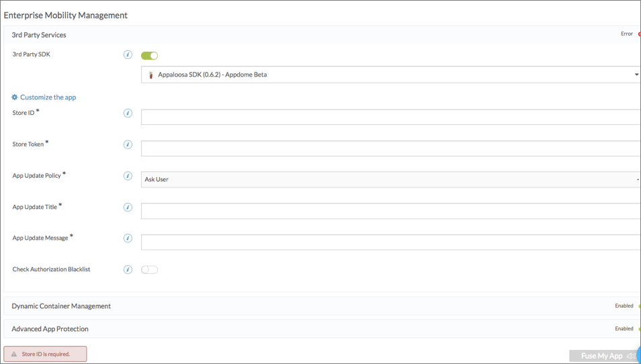Screen dimensions: 641x364
Task: Open the Appaloosa SDK selection dropdown
Action: click(x=391, y=75)
